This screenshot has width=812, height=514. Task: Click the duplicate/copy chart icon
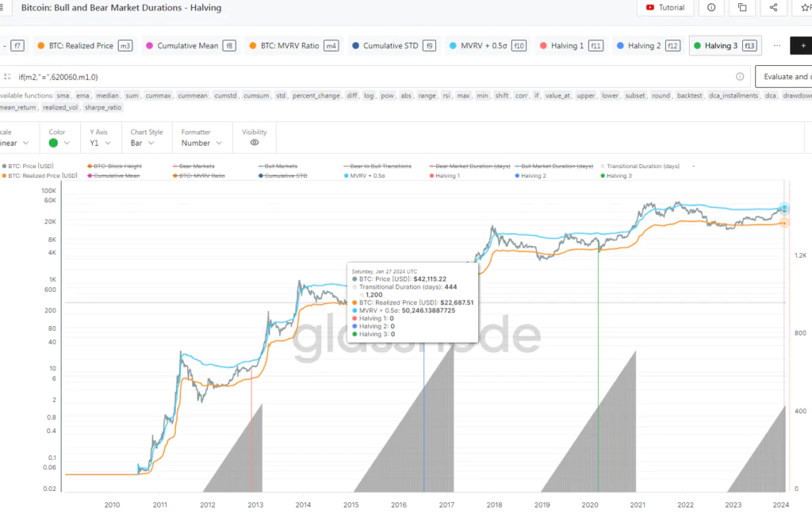(x=742, y=8)
